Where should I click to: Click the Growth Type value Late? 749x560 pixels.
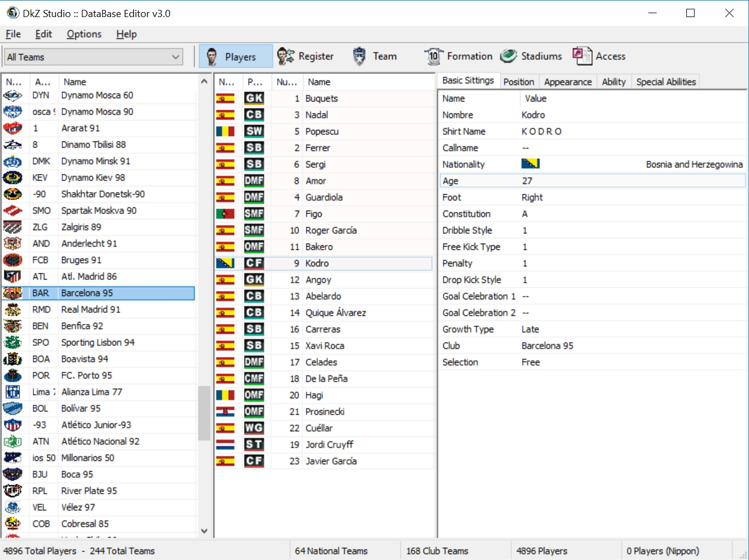click(530, 329)
